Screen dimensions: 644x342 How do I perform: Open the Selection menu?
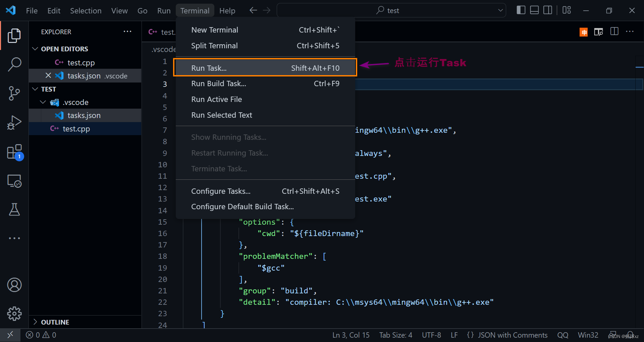coord(86,11)
